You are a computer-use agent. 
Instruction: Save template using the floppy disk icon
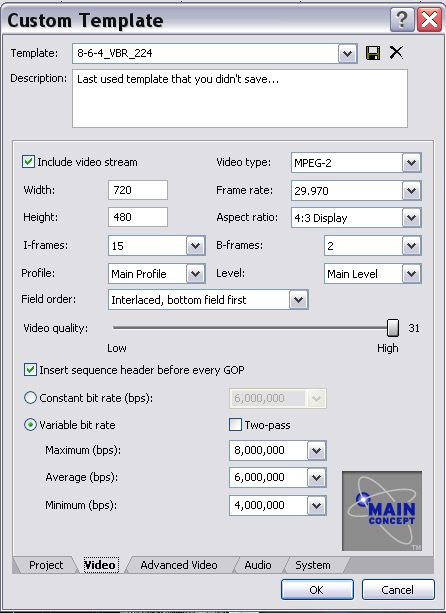click(x=373, y=53)
